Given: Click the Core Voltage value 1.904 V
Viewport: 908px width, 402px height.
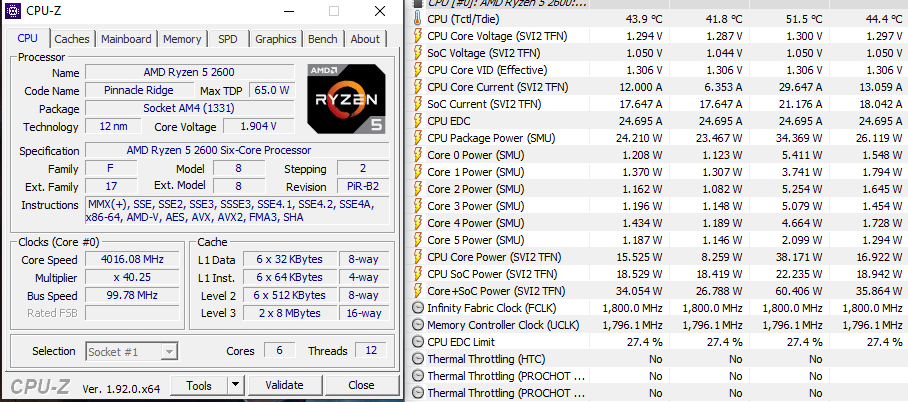Looking at the screenshot, I should click(258, 126).
